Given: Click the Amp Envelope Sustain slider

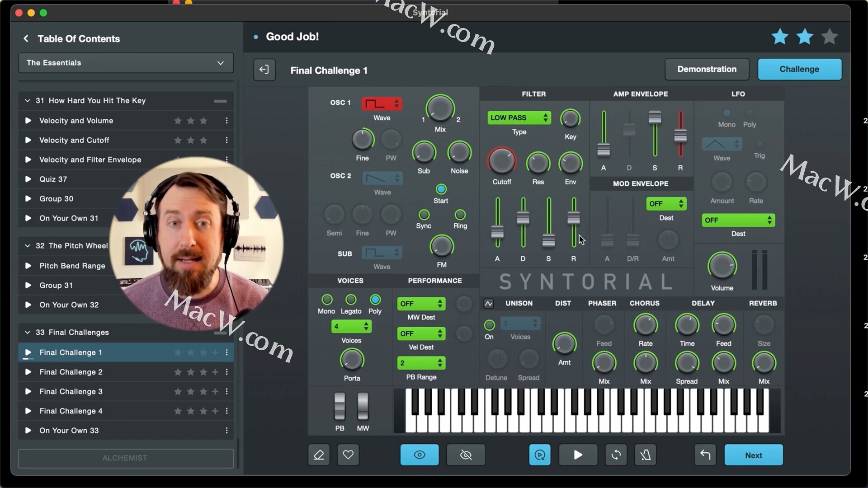Looking at the screenshot, I should tap(655, 135).
